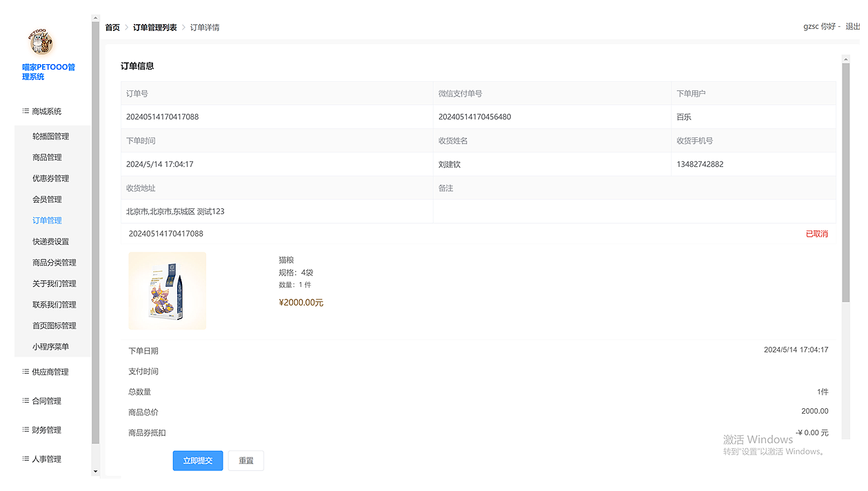
Task: Expand the 供应商管理 menu section
Action: (x=50, y=372)
